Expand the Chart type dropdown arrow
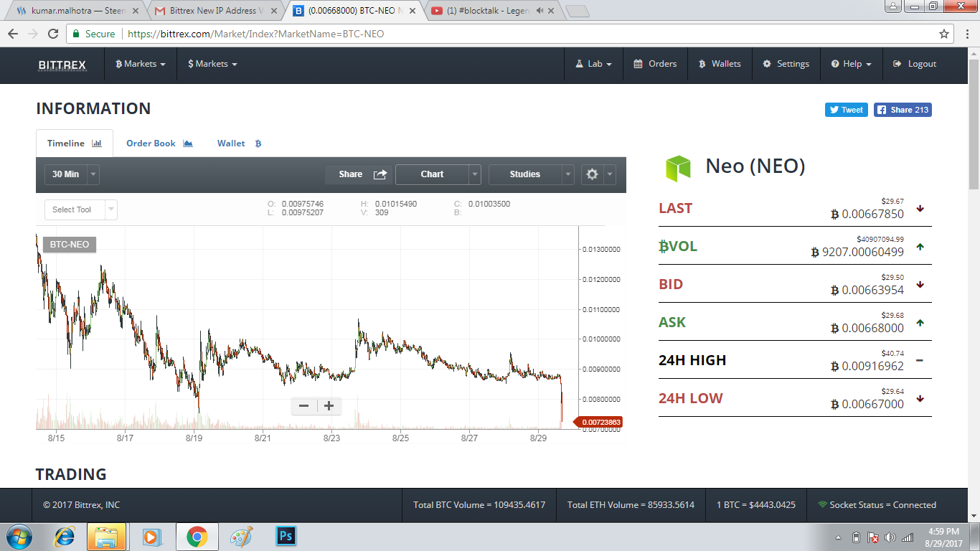Viewport: 980px width, 551px height. [475, 174]
